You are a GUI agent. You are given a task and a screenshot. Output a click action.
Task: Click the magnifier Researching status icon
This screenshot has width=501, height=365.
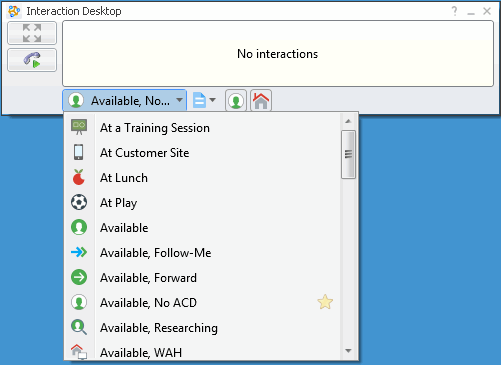click(79, 327)
